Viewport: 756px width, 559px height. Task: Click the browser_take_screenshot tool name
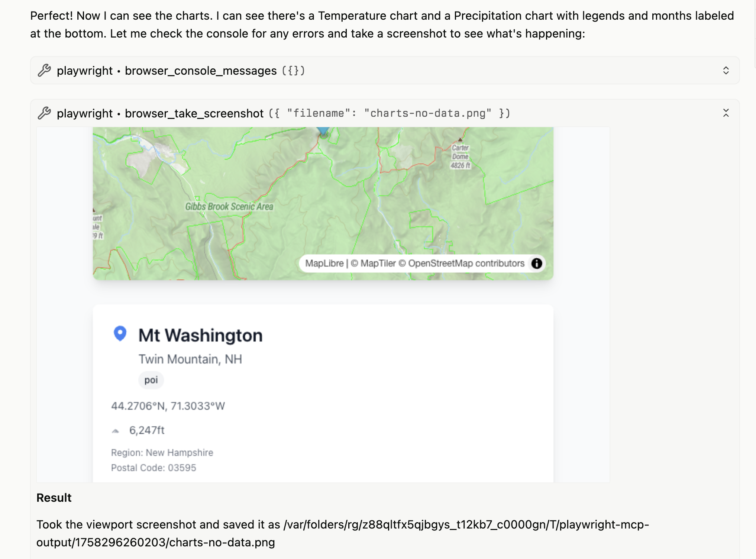[194, 113]
